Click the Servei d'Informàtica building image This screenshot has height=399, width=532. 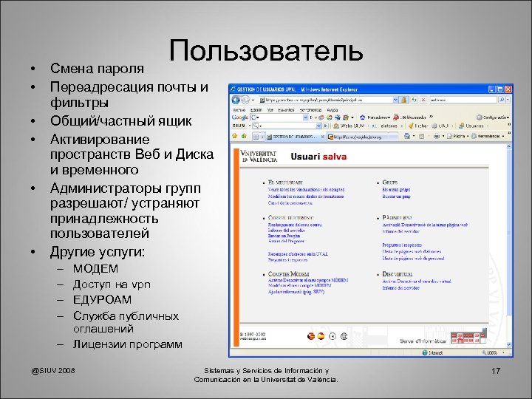[468, 337]
